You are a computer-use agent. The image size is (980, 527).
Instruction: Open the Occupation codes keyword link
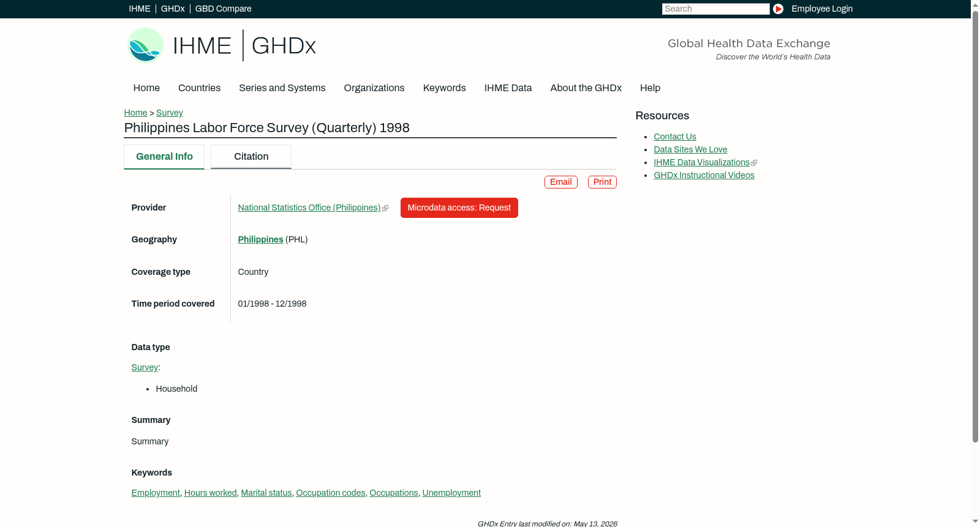click(x=331, y=493)
